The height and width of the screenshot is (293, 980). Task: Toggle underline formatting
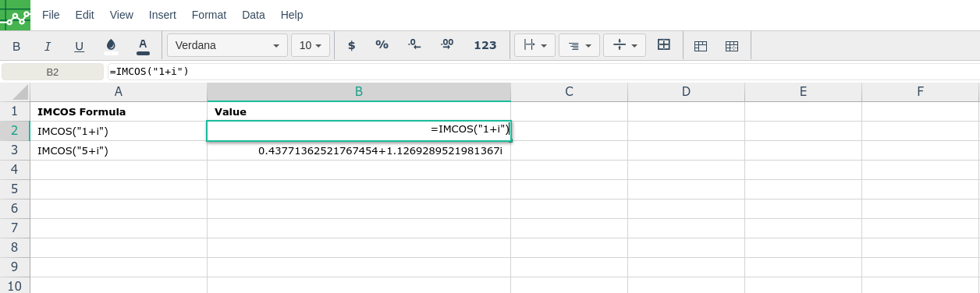point(79,46)
